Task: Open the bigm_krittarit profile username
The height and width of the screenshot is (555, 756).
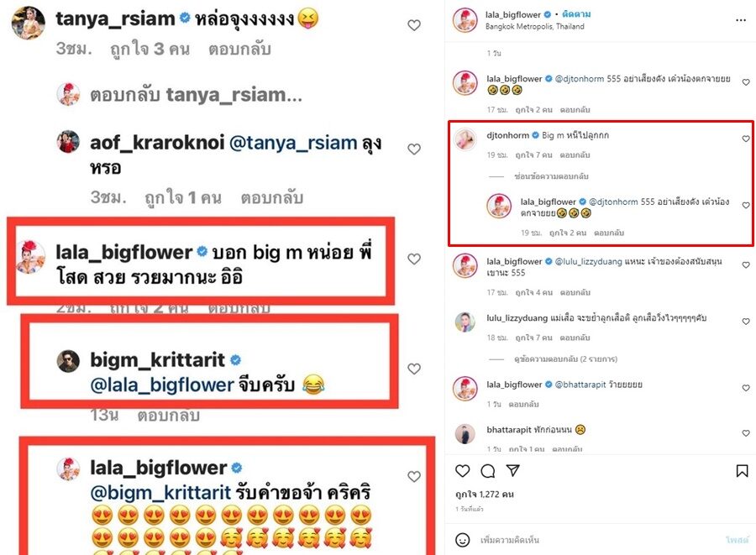Action: (x=157, y=360)
